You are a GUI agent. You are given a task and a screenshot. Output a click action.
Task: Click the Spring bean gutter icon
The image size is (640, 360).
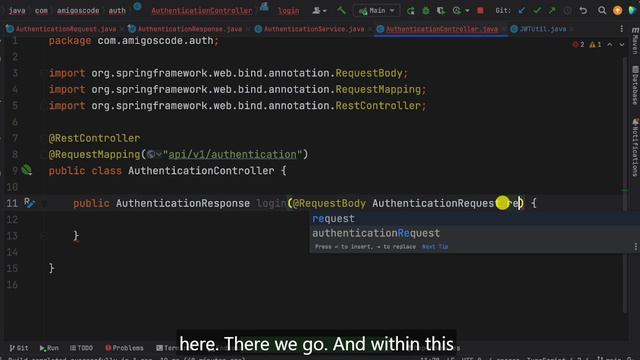(x=27, y=169)
